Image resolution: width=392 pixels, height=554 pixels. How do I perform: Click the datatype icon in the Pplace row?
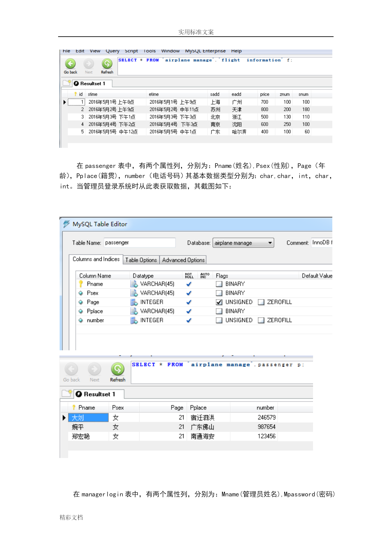coord(134,311)
